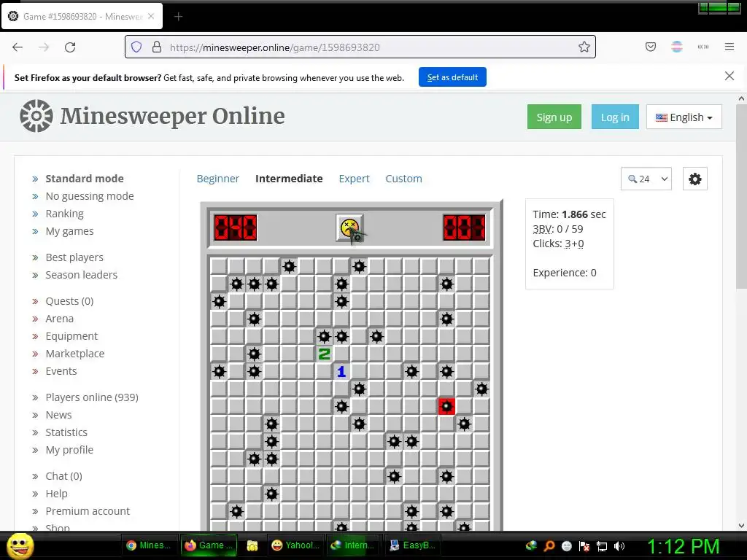
Task: Open Quests (0) in the sidebar
Action: (69, 301)
